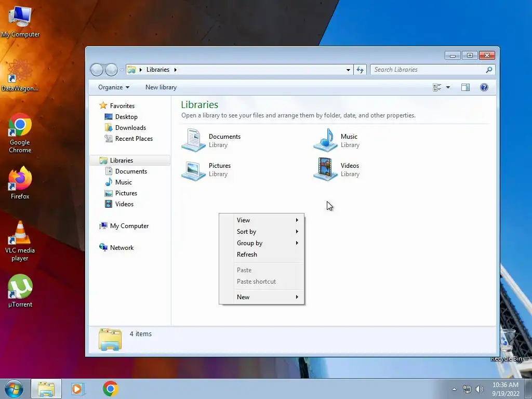The width and height of the screenshot is (532, 399).
Task: Select Music under Libraries in sidebar
Action: [x=123, y=182]
